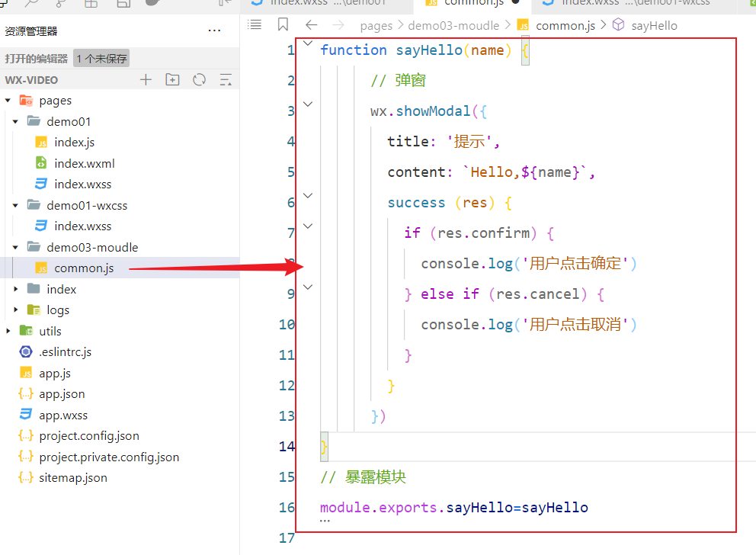Image resolution: width=756 pixels, height=555 pixels.
Task: Click the title: '提示' code line
Action: click(x=444, y=141)
